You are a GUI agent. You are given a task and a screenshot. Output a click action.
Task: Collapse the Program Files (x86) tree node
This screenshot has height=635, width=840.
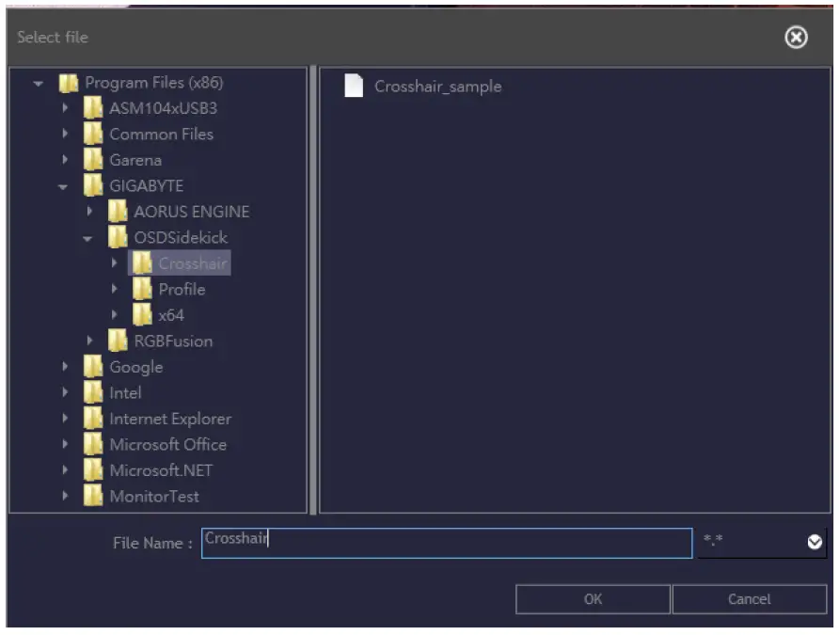(x=38, y=83)
